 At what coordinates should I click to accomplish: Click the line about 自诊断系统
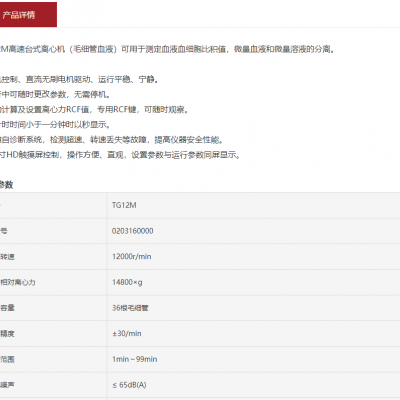[112, 140]
